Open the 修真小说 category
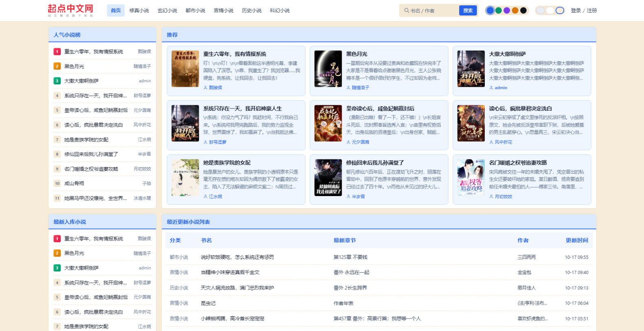 click(x=139, y=11)
